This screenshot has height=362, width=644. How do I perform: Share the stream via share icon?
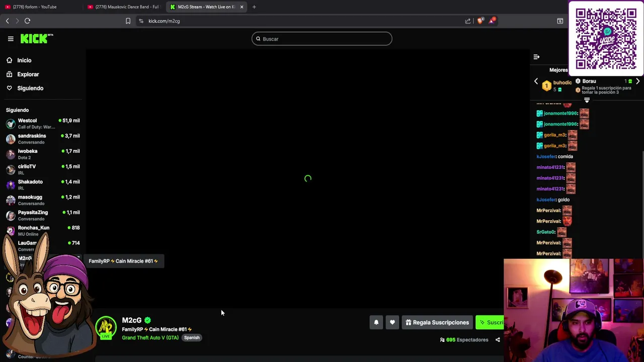498,340
